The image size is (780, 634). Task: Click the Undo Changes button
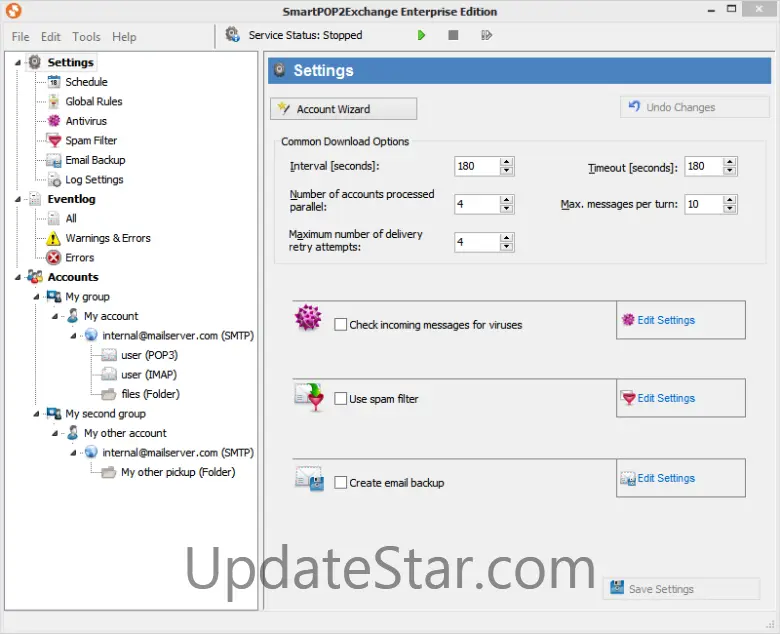pos(694,107)
